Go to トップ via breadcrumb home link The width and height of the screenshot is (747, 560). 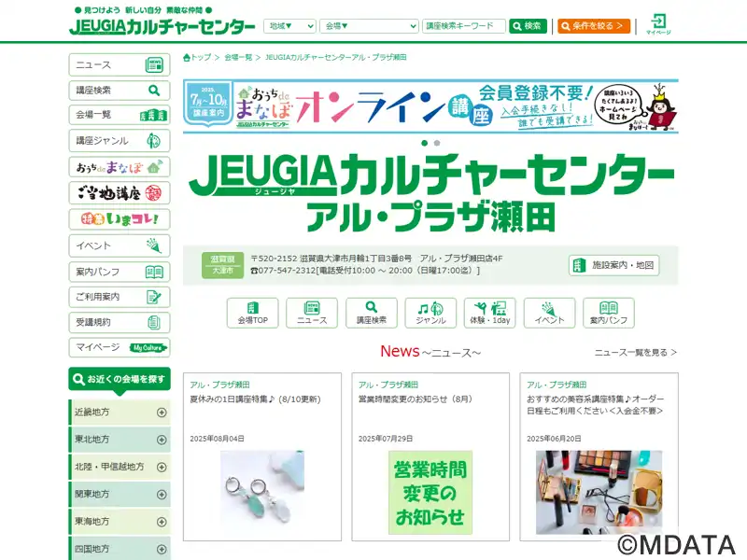point(197,58)
